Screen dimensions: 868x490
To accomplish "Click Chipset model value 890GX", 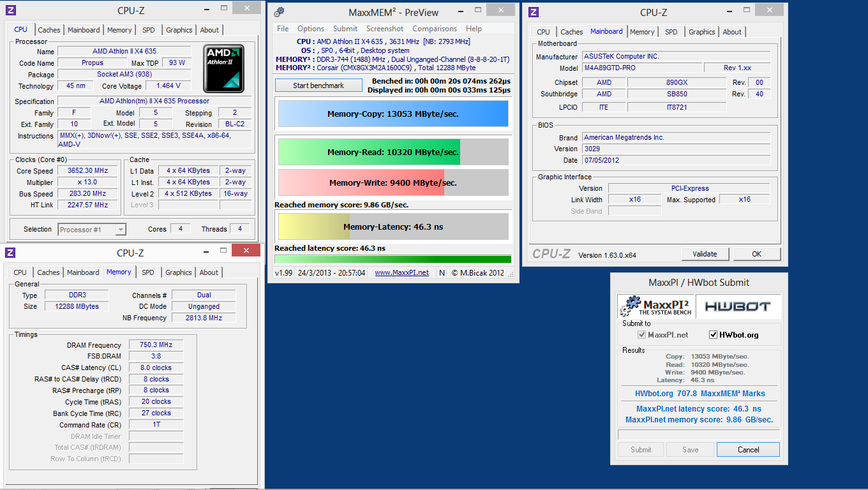I will click(x=677, y=82).
